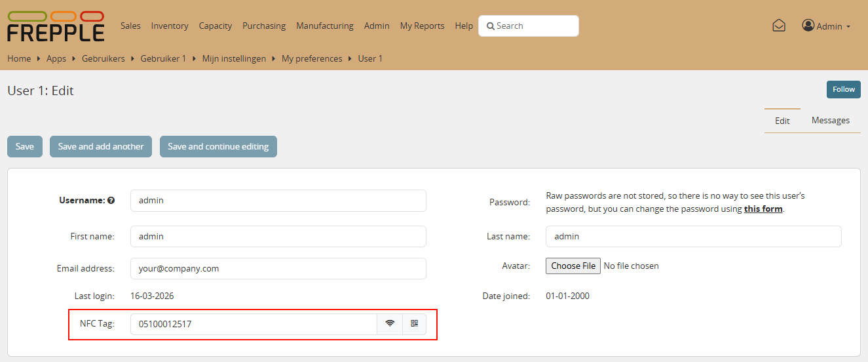The image size is (868, 362).
Task: Click Choose File for avatar
Action: (x=573, y=266)
